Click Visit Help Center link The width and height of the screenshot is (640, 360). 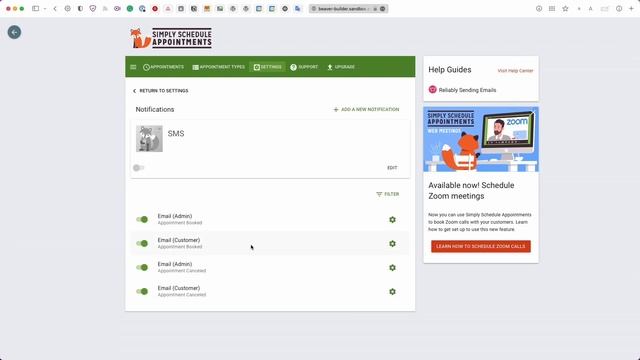tap(515, 71)
